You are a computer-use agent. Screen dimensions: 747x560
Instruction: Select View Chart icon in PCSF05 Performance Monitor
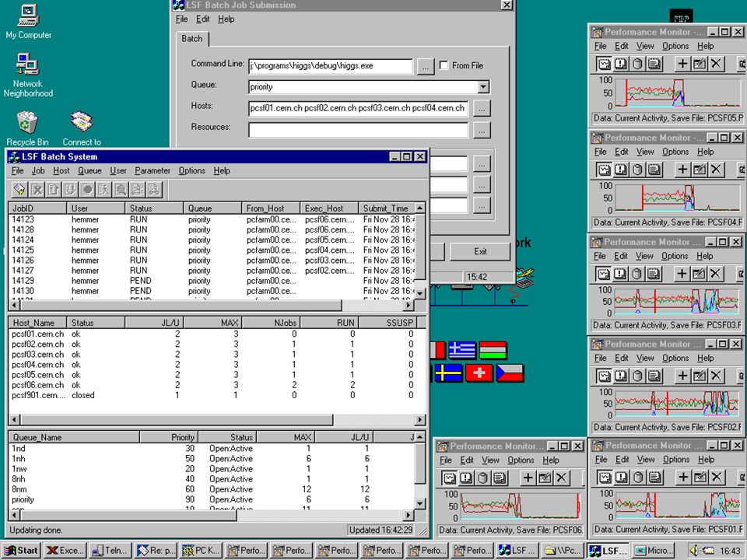click(604, 64)
